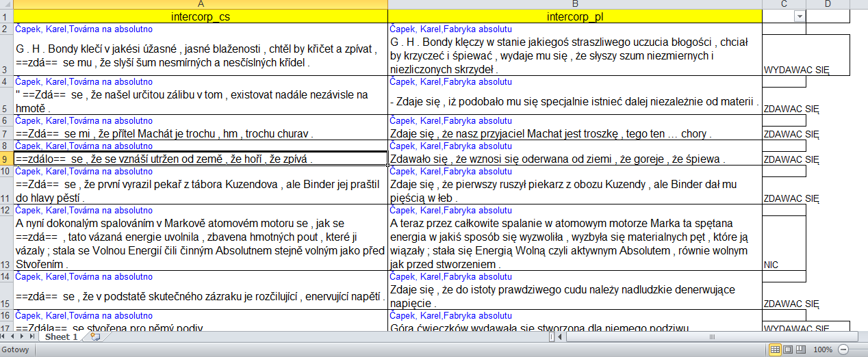Open the filter dropdown in column C header

799,16
